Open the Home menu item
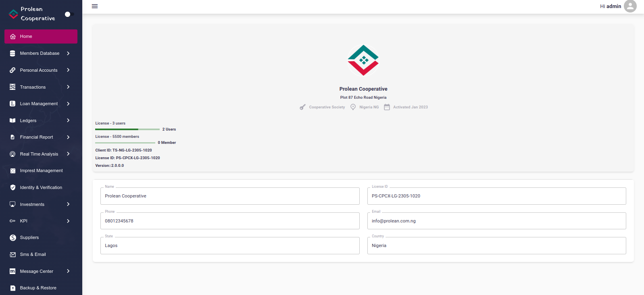The height and width of the screenshot is (295, 644). [41, 36]
